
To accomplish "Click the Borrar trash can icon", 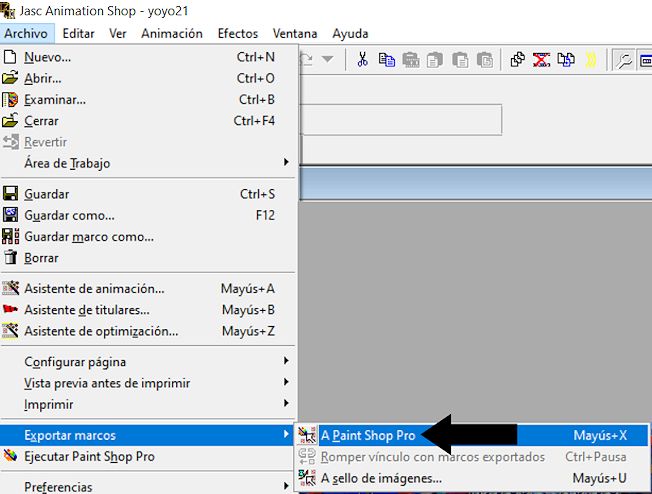I will click(x=10, y=257).
